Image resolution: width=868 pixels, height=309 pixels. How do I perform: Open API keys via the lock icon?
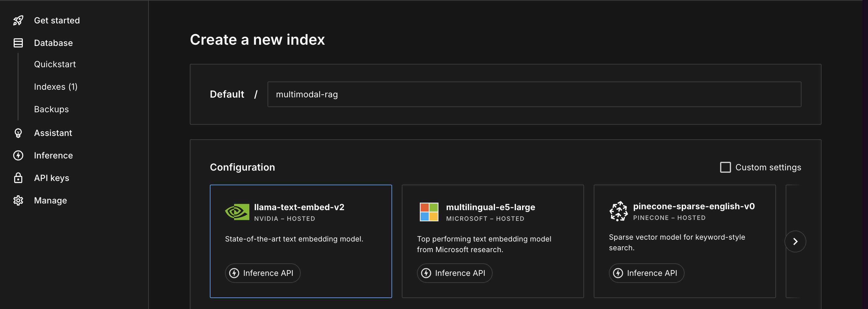coord(18,178)
